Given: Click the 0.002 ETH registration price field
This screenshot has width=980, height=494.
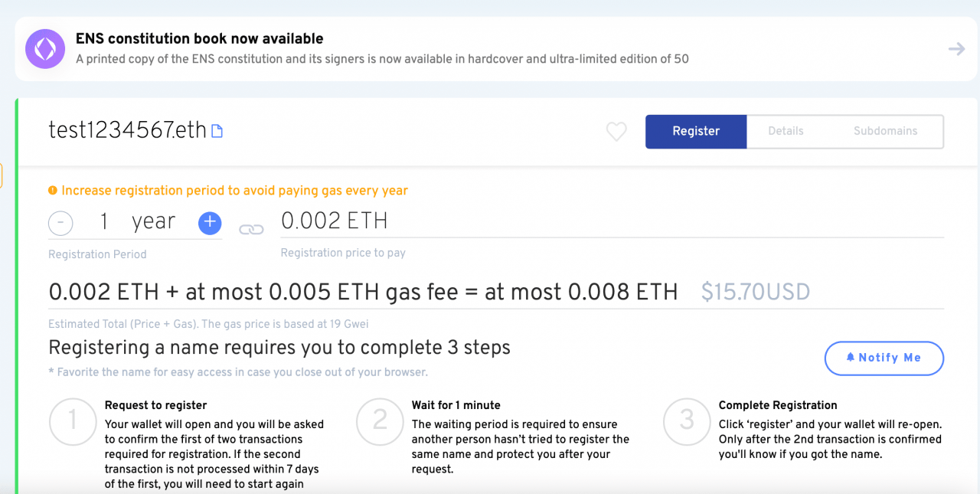Looking at the screenshot, I should click(x=334, y=221).
